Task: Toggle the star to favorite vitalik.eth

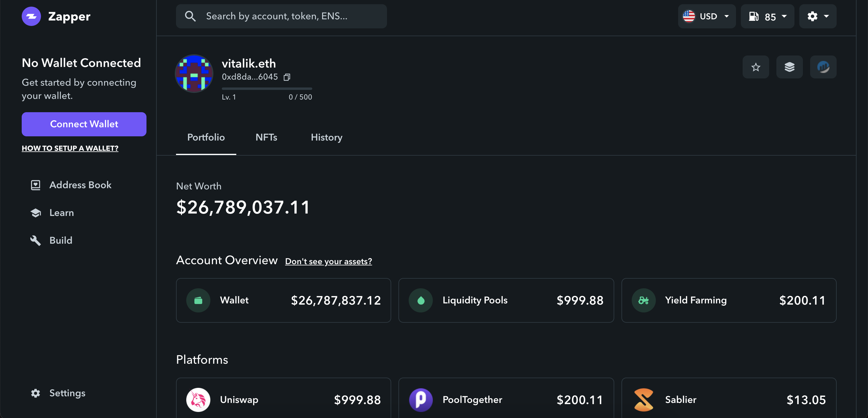Action: pos(756,67)
